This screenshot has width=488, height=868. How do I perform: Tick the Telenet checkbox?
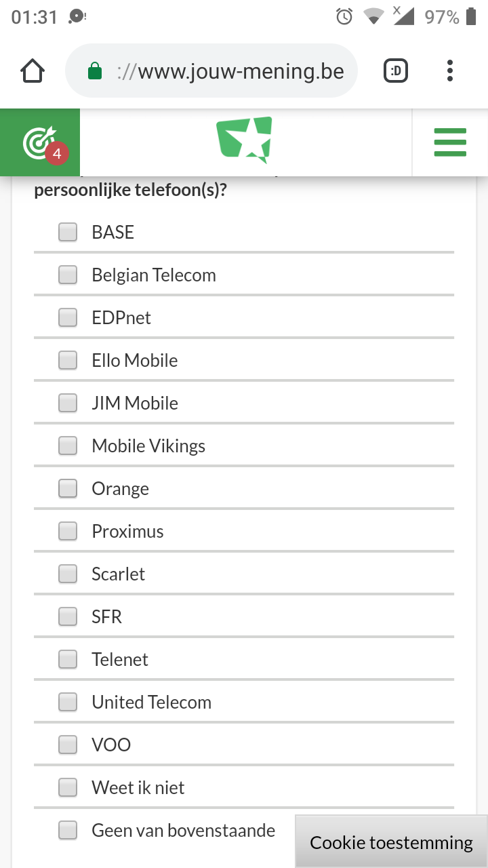click(68, 660)
